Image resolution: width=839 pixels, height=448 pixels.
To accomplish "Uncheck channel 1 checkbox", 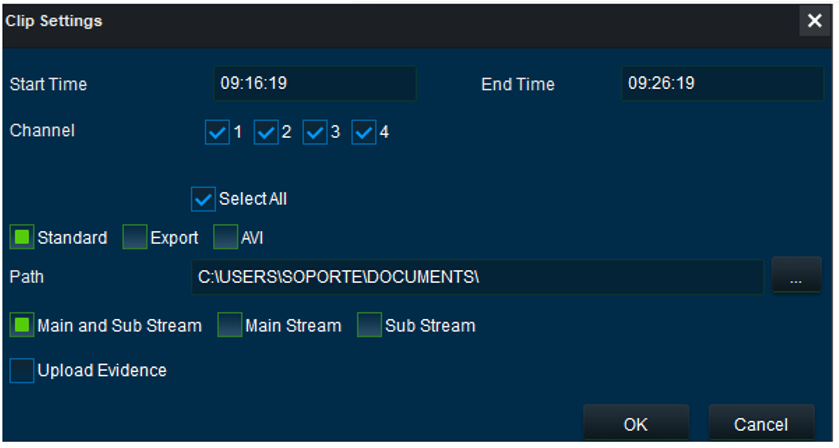I will (217, 133).
